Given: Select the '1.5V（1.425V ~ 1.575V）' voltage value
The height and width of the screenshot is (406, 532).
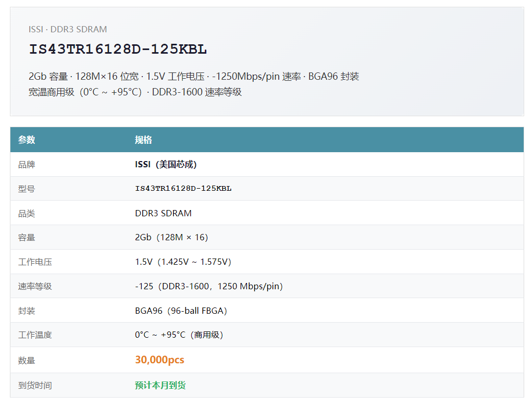Looking at the screenshot, I should pyautogui.click(x=183, y=262).
